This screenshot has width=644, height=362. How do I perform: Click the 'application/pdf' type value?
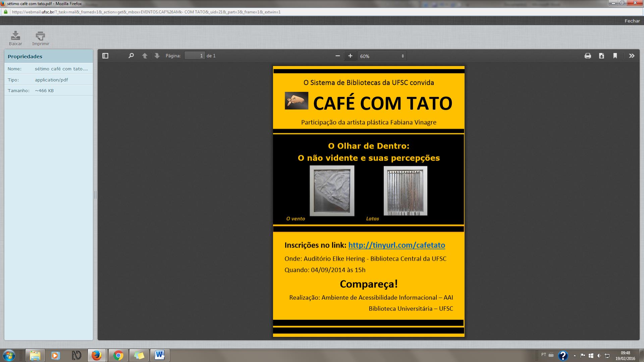51,80
